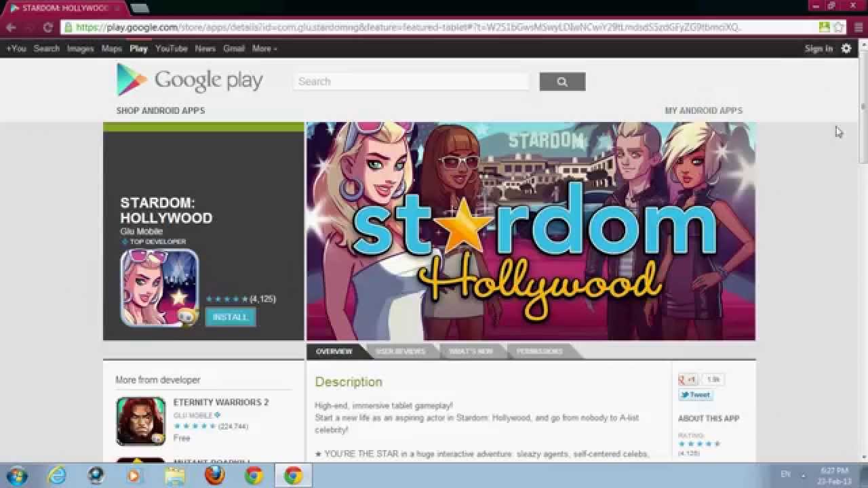
Task: Open Windows Explorer folder taskbar icon
Action: click(x=175, y=476)
